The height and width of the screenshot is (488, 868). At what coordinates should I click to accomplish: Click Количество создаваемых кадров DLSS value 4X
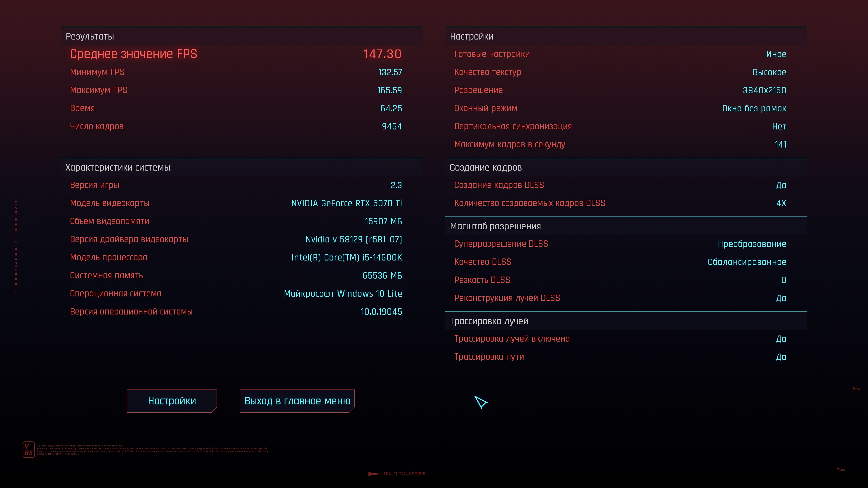[781, 203]
